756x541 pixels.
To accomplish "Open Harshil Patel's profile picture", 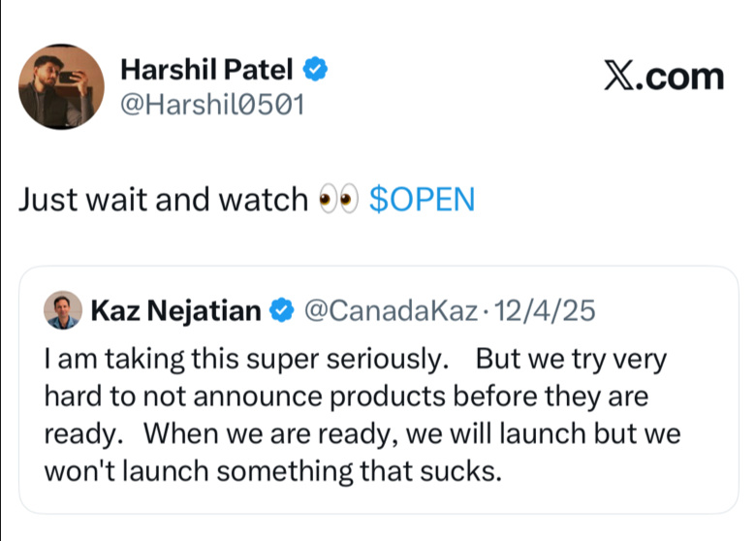I will coord(61,87).
